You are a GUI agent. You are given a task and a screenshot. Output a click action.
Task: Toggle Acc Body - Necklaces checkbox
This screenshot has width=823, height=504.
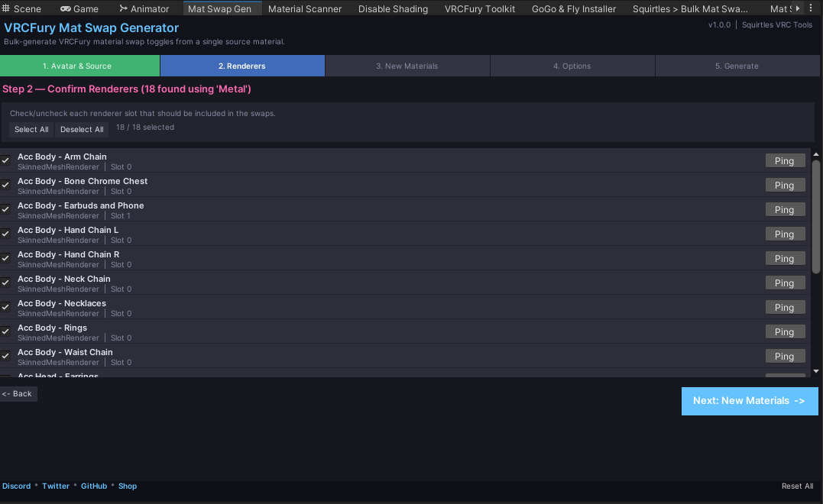5,307
